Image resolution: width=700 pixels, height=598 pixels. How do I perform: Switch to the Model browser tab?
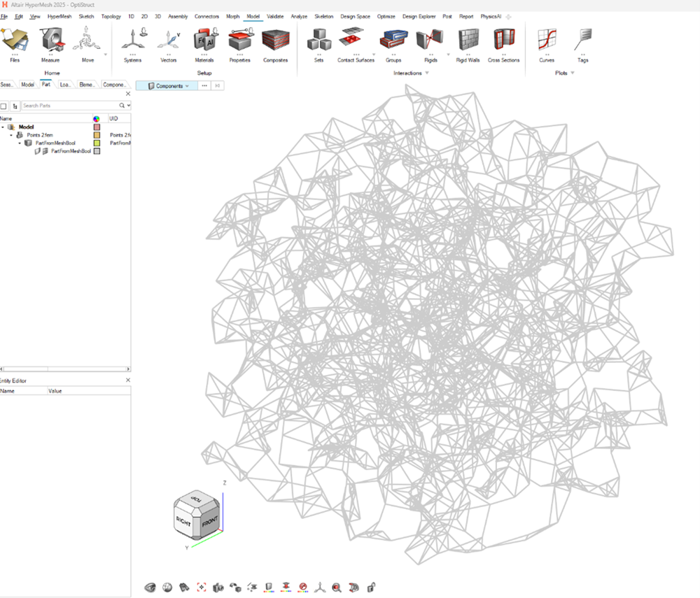27,85
